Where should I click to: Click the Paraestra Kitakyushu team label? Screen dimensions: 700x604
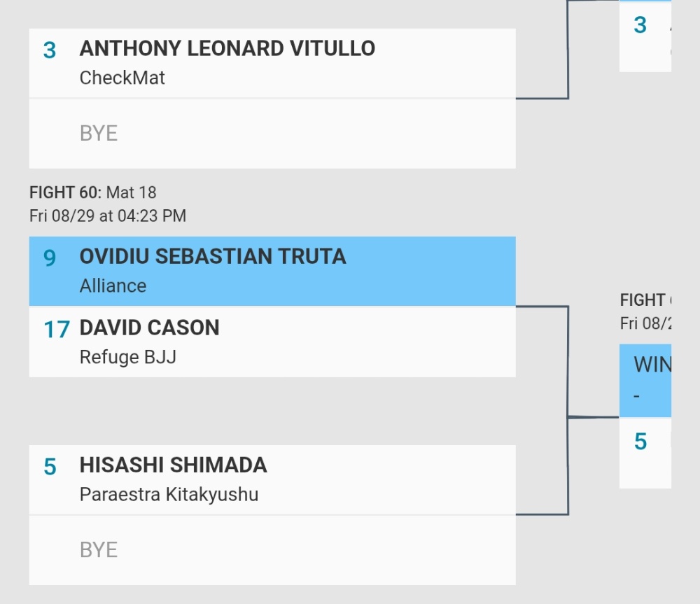click(x=169, y=494)
